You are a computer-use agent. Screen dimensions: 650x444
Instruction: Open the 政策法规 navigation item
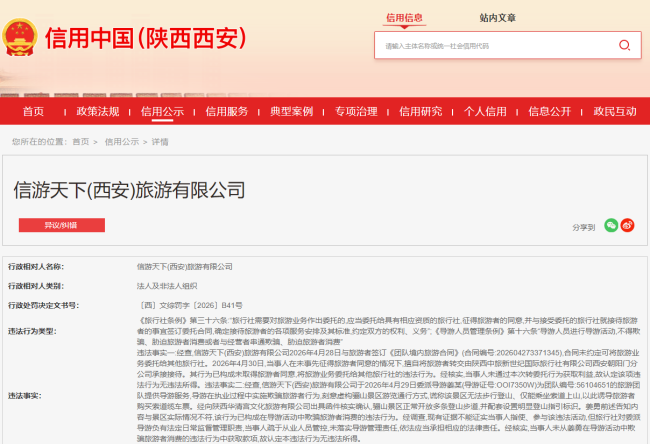[x=98, y=112]
